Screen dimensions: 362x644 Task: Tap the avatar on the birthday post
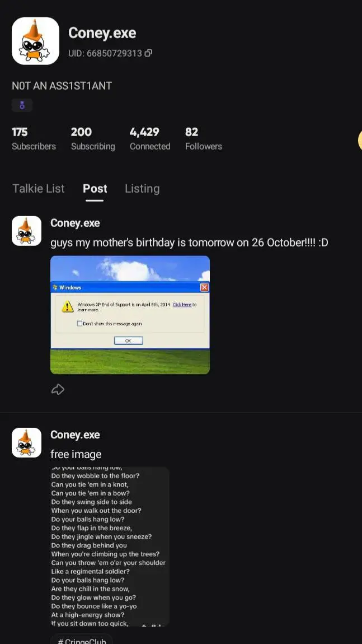click(26, 231)
